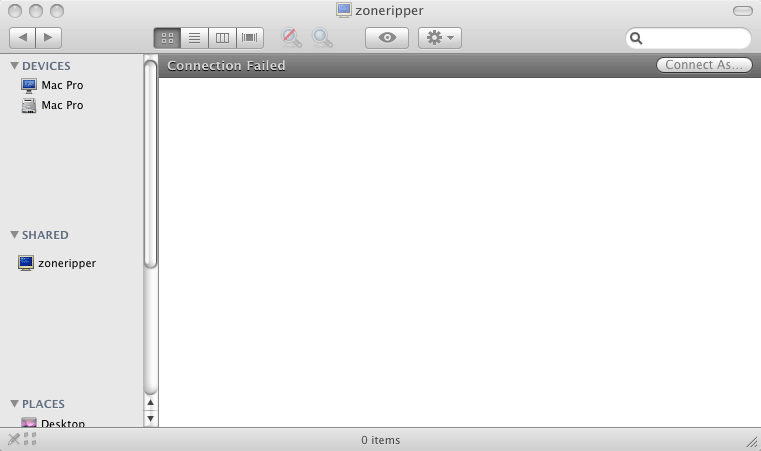Click the sidebar scroll up arrow
The image size is (761, 451).
point(150,402)
